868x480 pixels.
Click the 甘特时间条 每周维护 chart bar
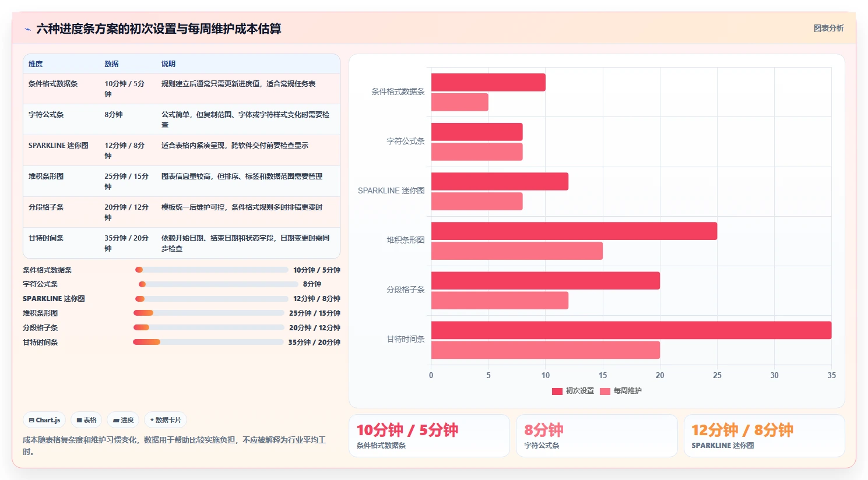(546, 350)
